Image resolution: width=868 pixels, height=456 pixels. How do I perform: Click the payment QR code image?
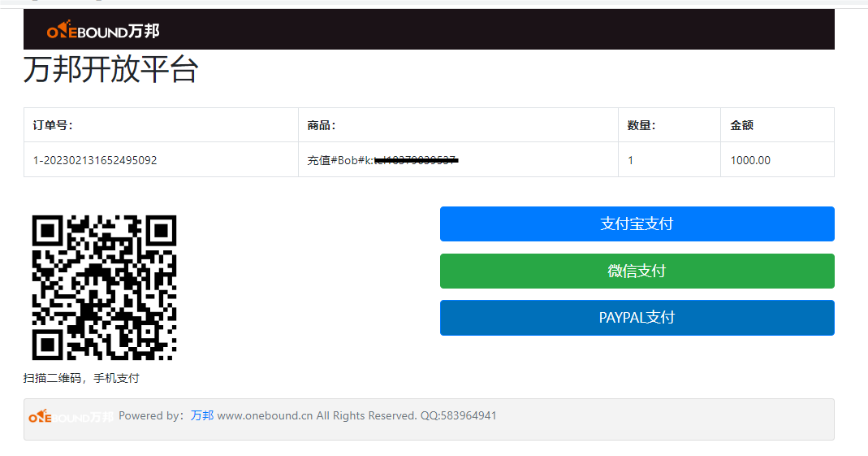(104, 288)
